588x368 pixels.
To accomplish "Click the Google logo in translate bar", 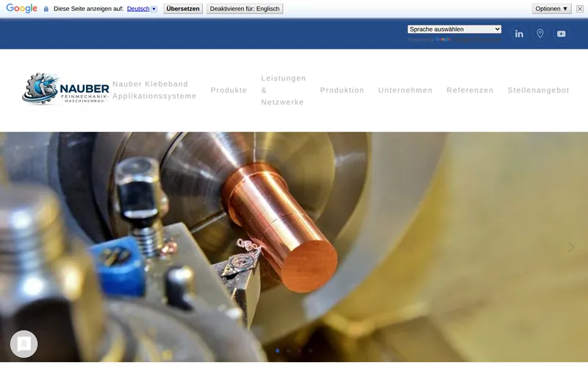I will [x=21, y=8].
